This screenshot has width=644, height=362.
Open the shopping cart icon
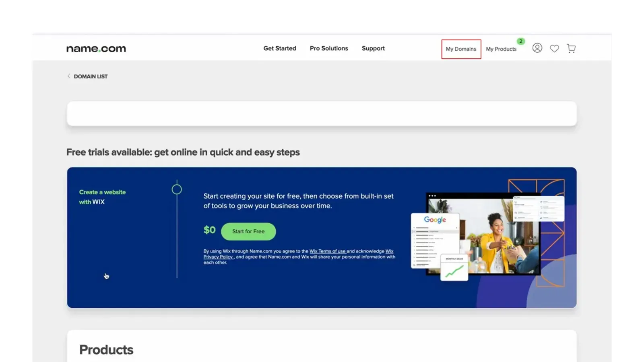[x=571, y=49]
